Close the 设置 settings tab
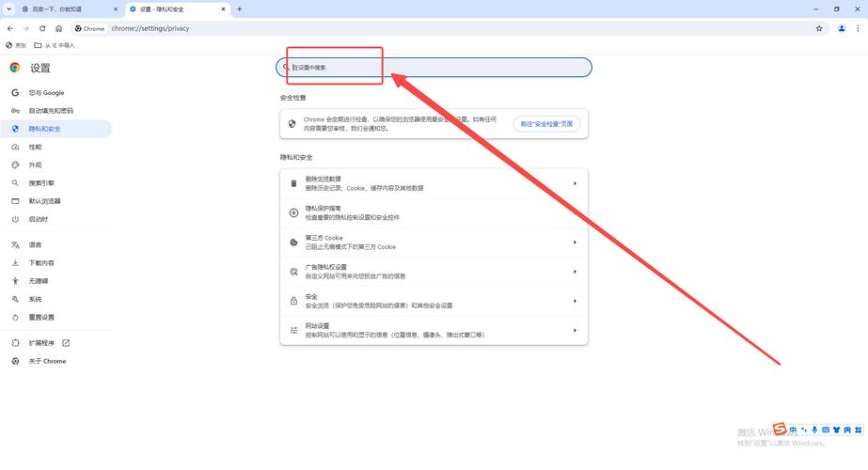The height and width of the screenshot is (470, 868). coord(223,9)
